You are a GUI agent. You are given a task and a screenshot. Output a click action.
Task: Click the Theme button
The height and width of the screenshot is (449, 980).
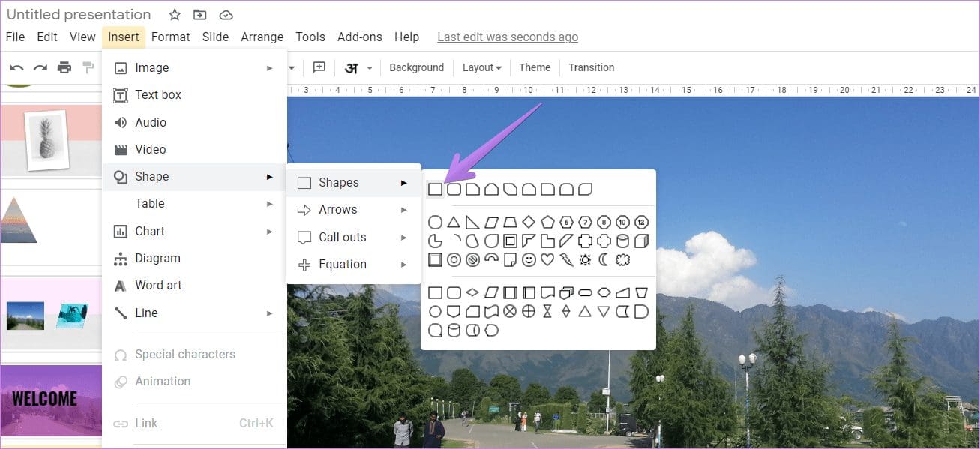(535, 67)
